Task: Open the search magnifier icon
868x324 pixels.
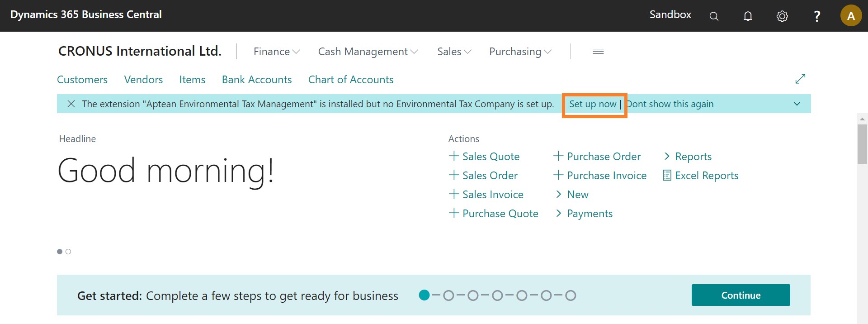Action: tap(714, 16)
